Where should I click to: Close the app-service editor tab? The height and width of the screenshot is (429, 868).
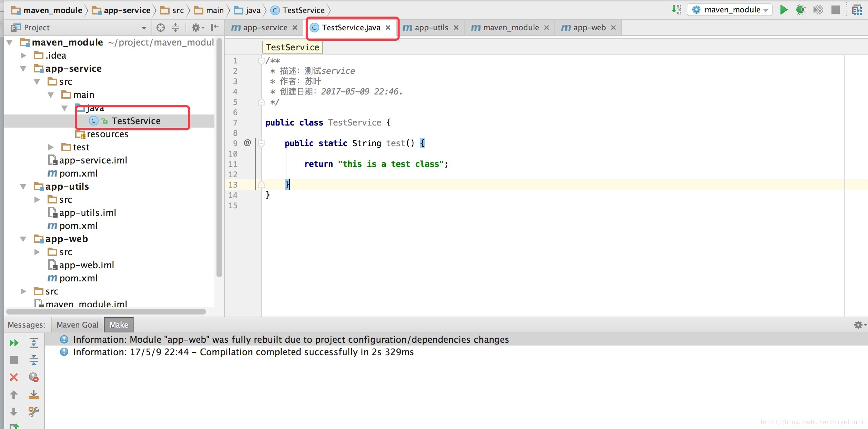[295, 28]
